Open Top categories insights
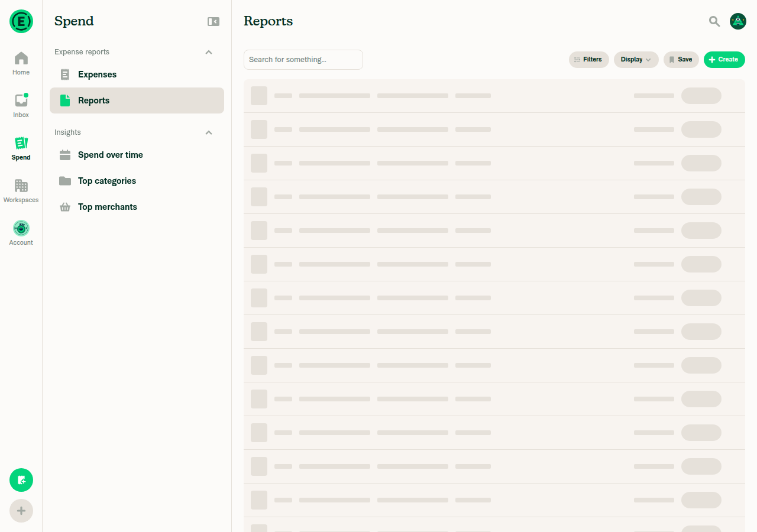 (x=137, y=181)
